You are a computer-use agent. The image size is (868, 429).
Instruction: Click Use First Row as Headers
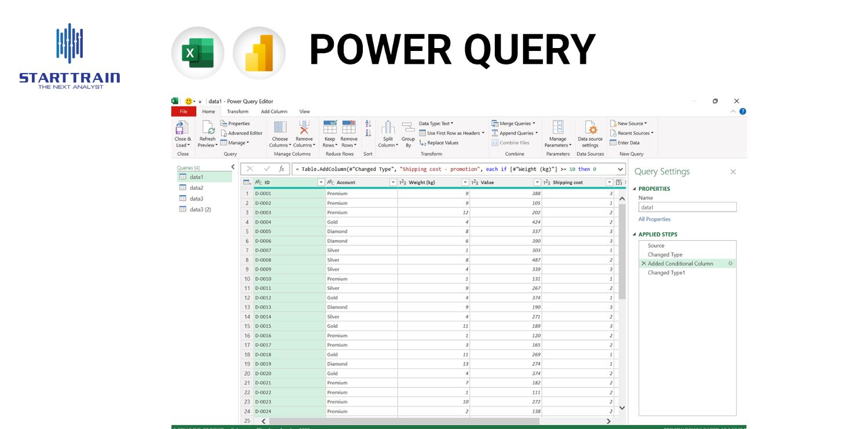click(x=448, y=133)
